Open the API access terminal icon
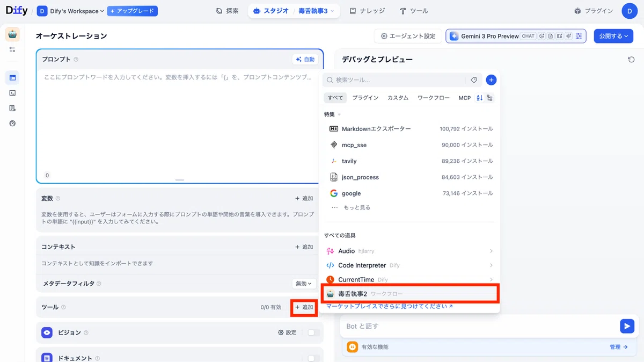 (12, 93)
